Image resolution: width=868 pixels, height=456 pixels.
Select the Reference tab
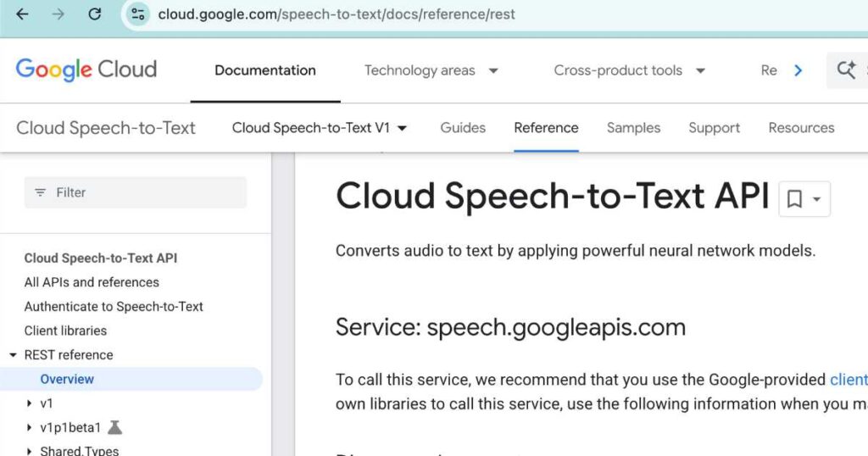tap(546, 128)
